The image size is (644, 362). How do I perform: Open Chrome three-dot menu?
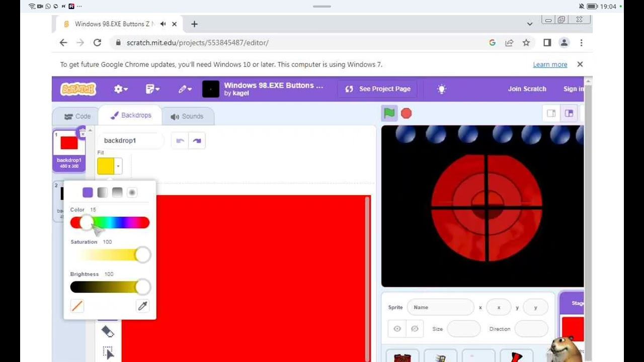(581, 43)
